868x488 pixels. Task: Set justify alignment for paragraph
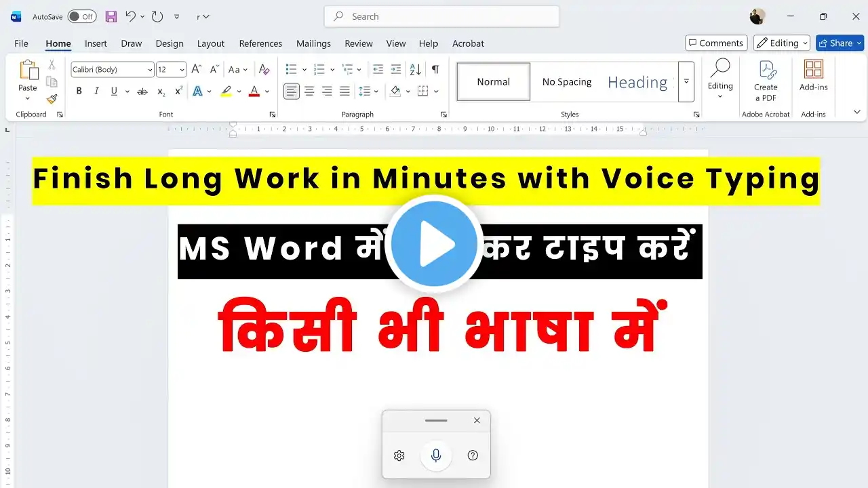(x=344, y=91)
